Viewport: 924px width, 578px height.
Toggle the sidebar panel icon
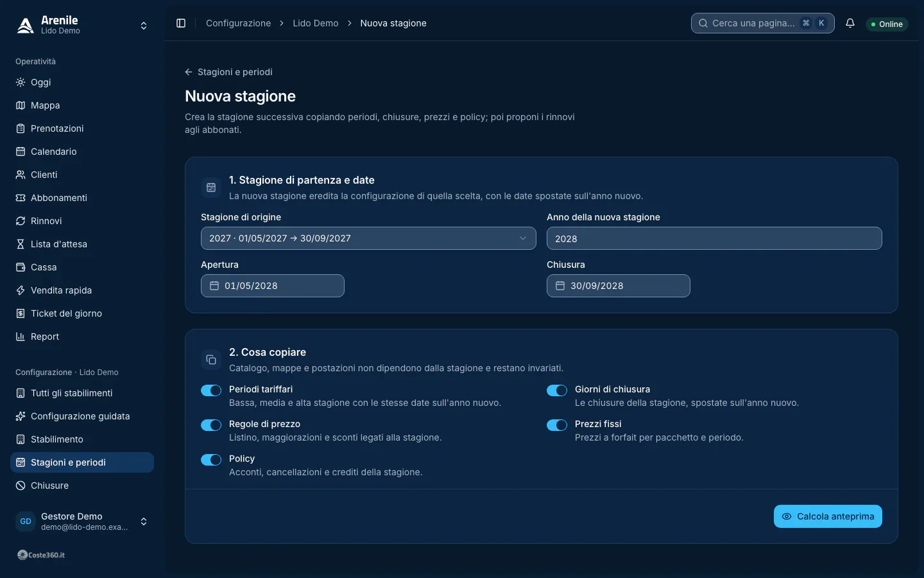pos(181,23)
